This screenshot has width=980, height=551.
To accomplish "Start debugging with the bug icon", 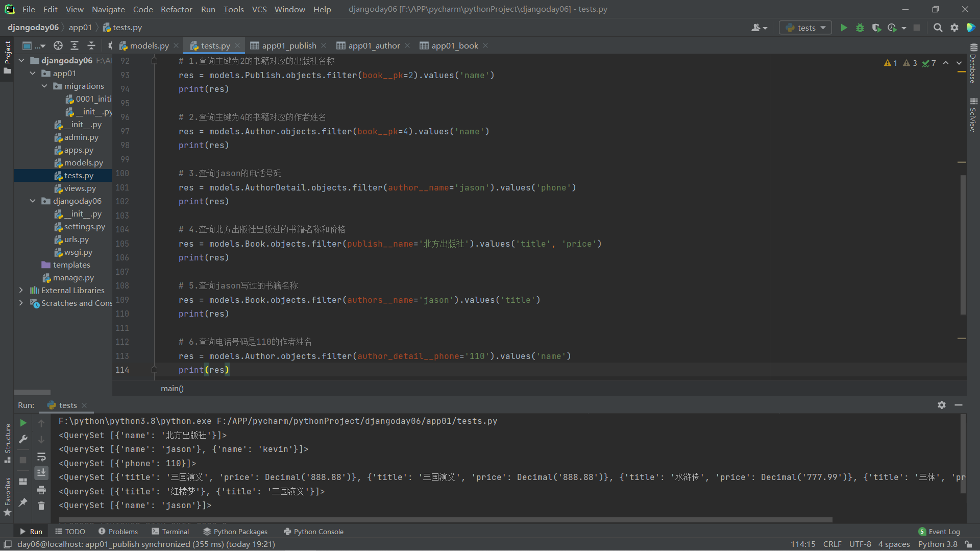I will tap(860, 28).
